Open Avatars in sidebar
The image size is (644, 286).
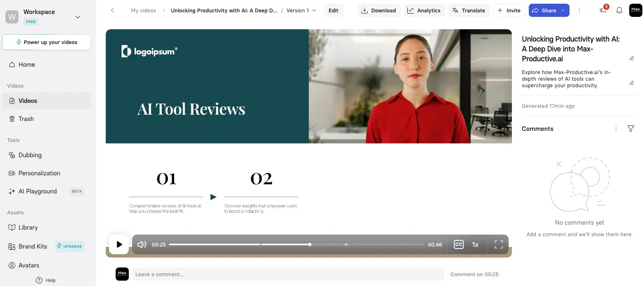46,265
